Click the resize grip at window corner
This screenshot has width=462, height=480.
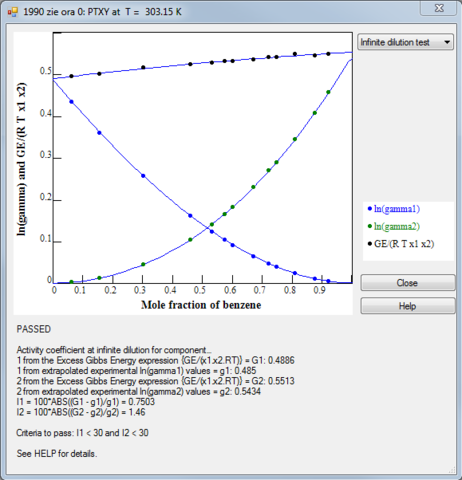452,470
